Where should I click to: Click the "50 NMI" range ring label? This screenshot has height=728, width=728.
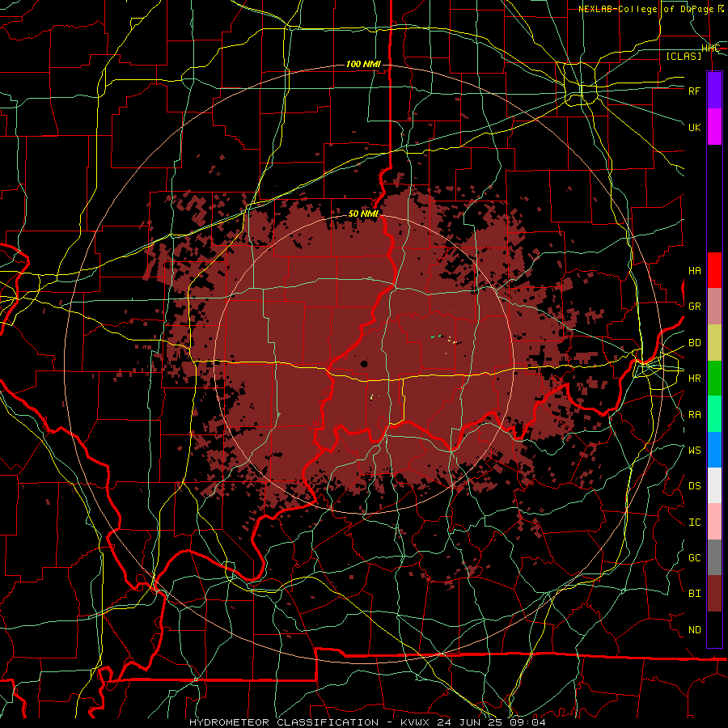pos(363,214)
